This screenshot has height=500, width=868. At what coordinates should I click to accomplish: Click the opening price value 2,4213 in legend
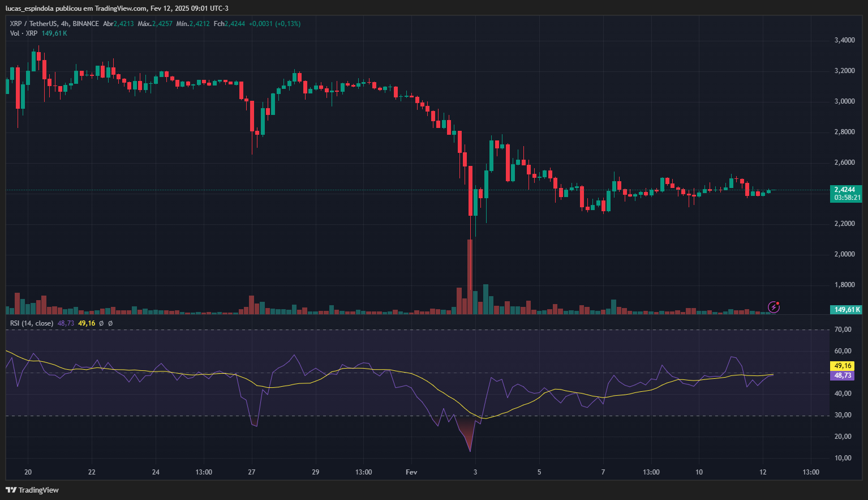(124, 24)
